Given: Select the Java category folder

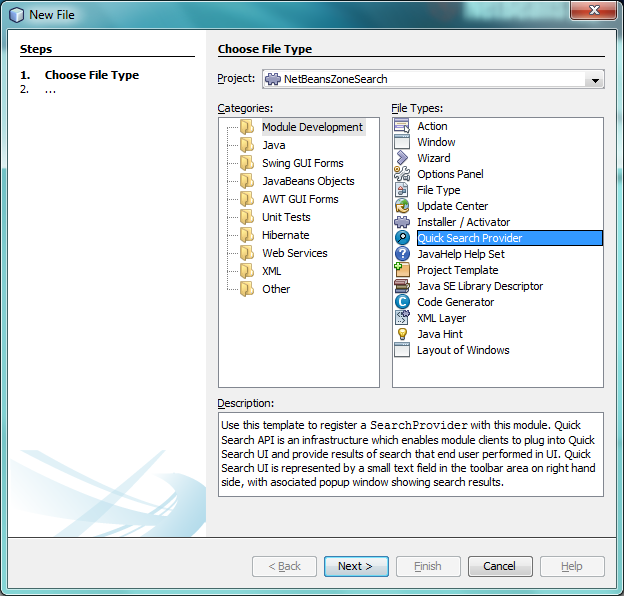Looking at the screenshot, I should pos(272,145).
